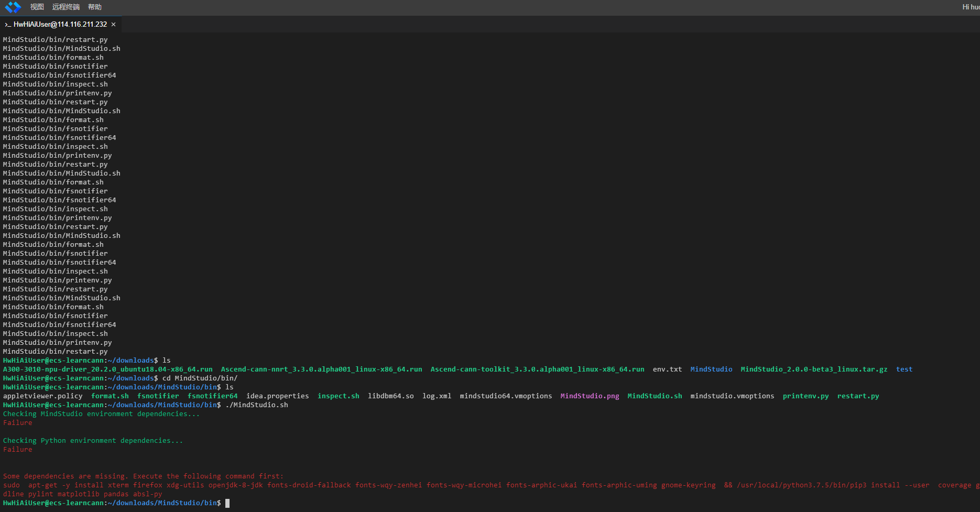Click the ./MindStudio.sh command text
980x512 pixels.
click(257, 405)
